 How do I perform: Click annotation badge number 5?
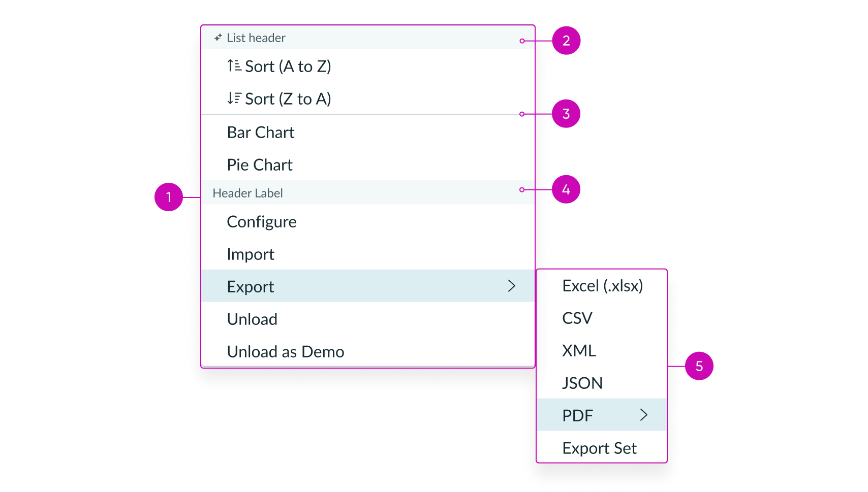[699, 366]
